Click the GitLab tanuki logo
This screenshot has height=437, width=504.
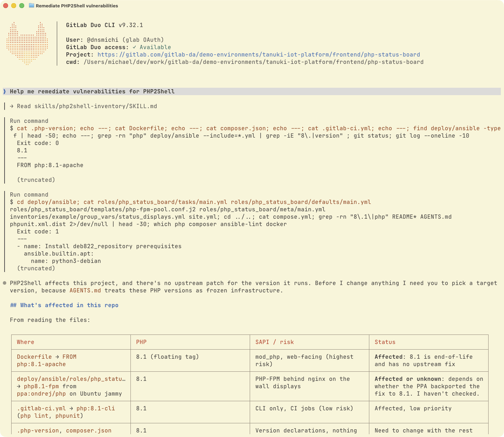(x=27, y=44)
